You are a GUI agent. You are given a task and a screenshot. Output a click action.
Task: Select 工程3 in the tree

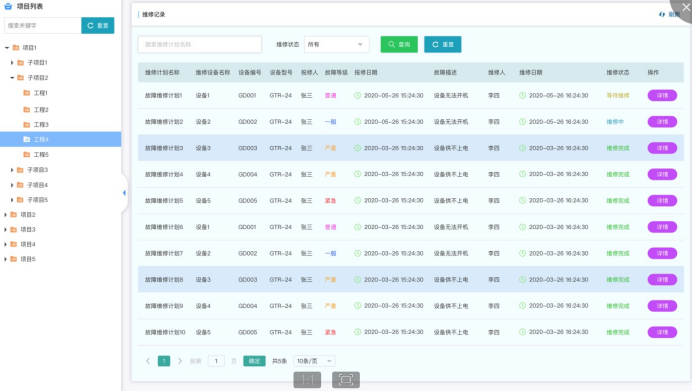[x=41, y=124]
